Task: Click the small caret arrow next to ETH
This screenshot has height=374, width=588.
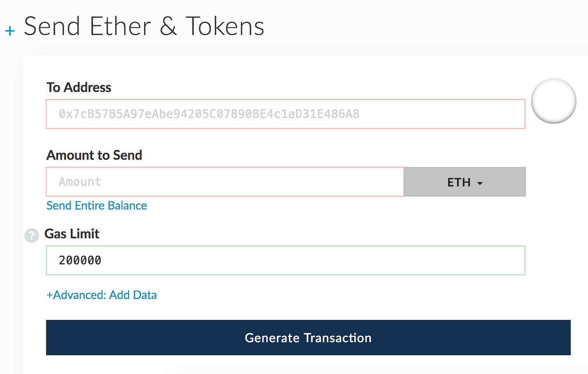Action: tap(480, 183)
